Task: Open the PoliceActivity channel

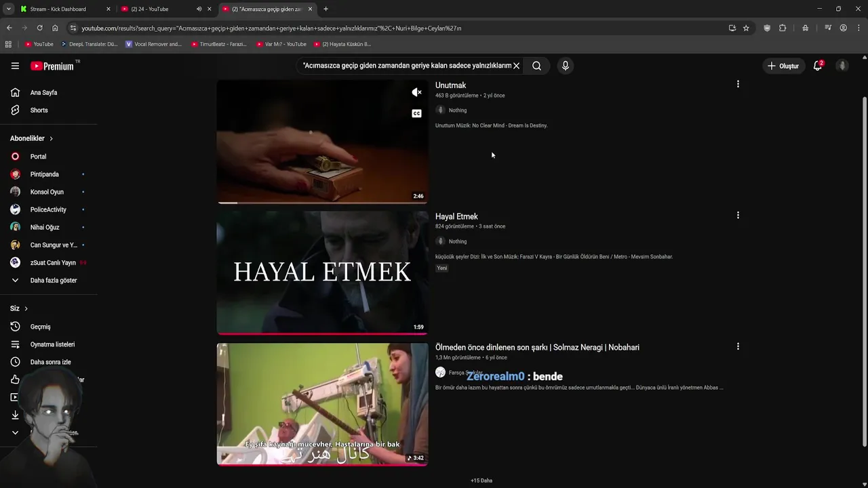Action: (48, 209)
